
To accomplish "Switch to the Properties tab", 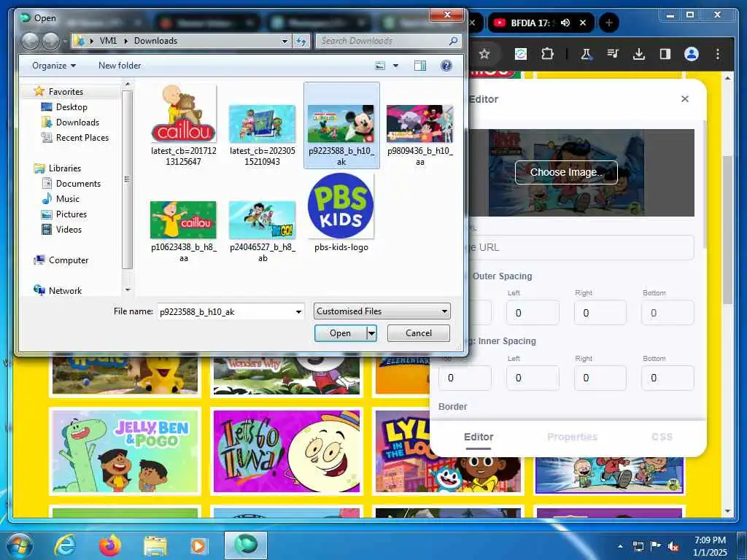I will [x=572, y=437].
